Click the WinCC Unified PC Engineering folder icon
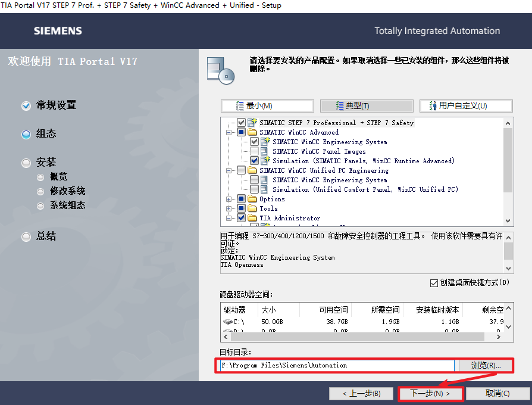Screen dimensions: 532x405 click(252, 170)
